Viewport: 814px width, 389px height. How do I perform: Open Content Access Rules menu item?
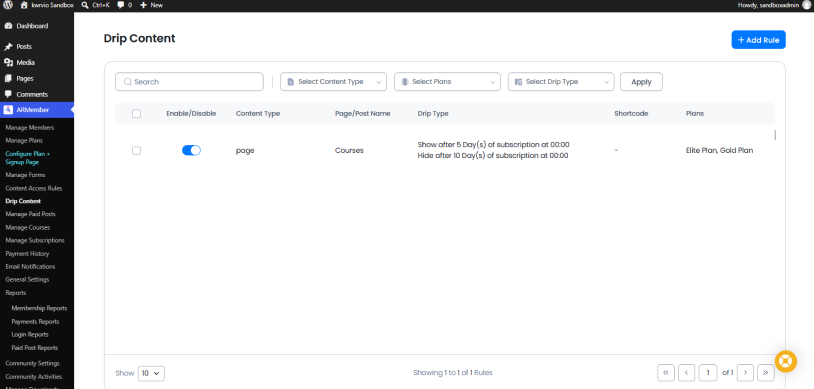pos(34,189)
